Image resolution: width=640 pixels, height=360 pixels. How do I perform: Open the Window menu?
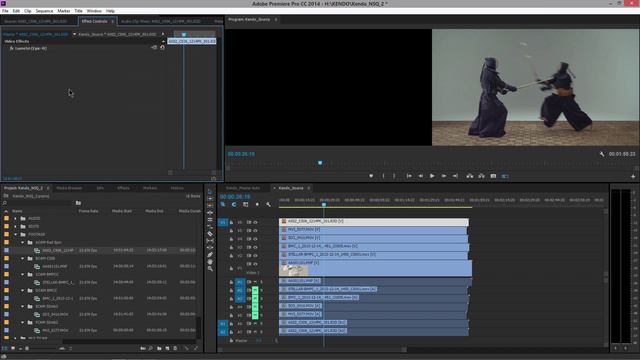tap(94, 11)
